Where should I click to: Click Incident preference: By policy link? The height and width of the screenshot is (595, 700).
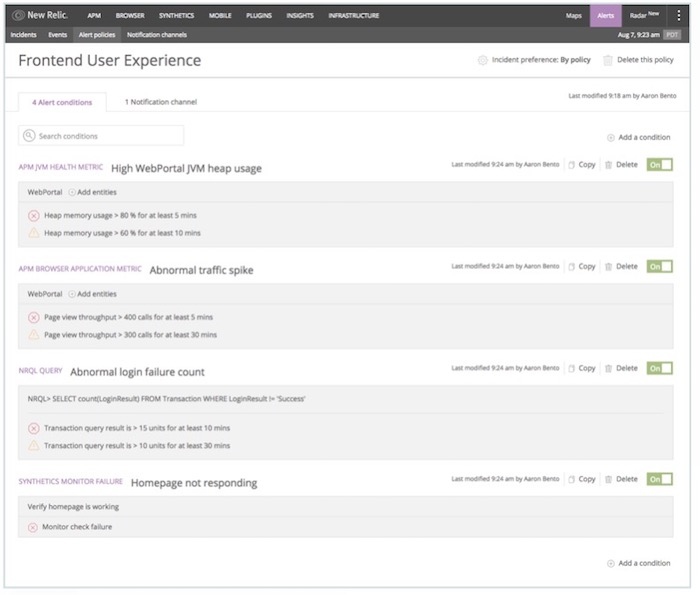pos(541,60)
